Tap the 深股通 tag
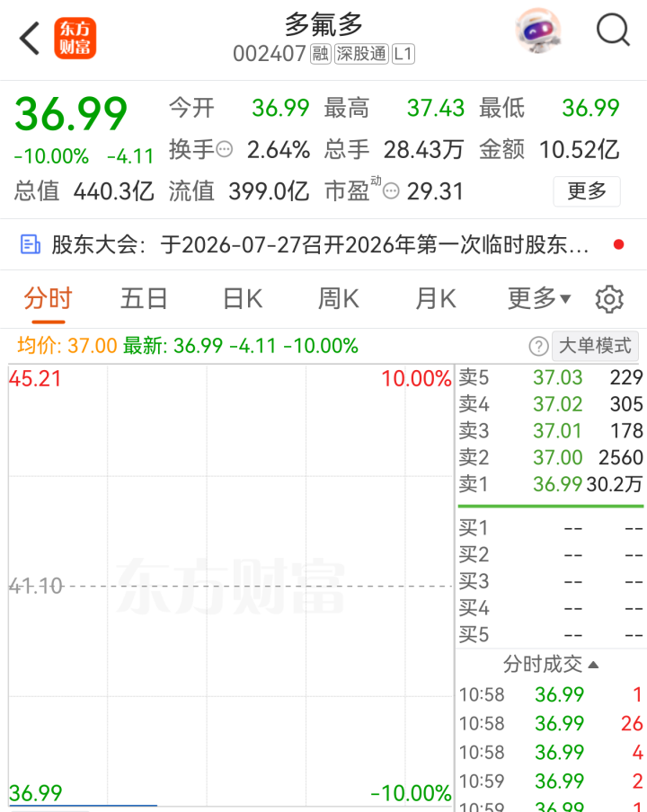This screenshot has width=647, height=812. [x=361, y=54]
